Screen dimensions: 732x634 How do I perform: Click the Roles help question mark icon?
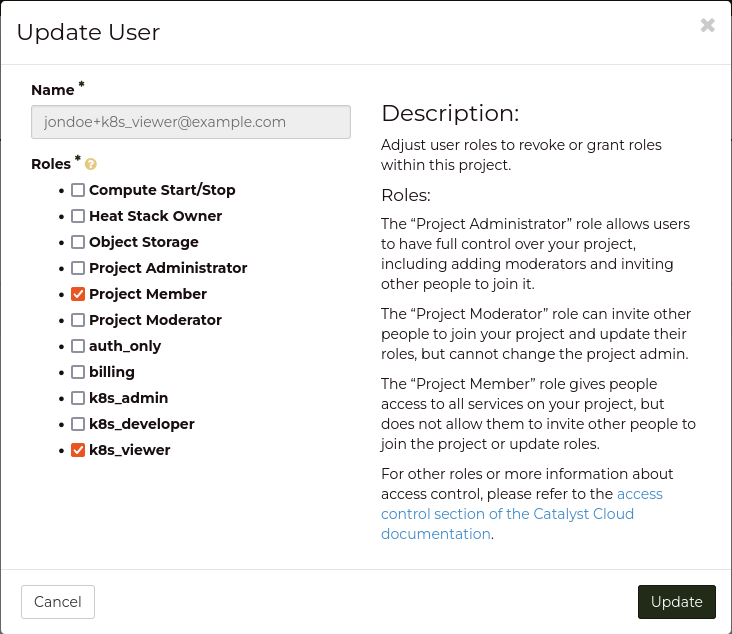[91, 164]
